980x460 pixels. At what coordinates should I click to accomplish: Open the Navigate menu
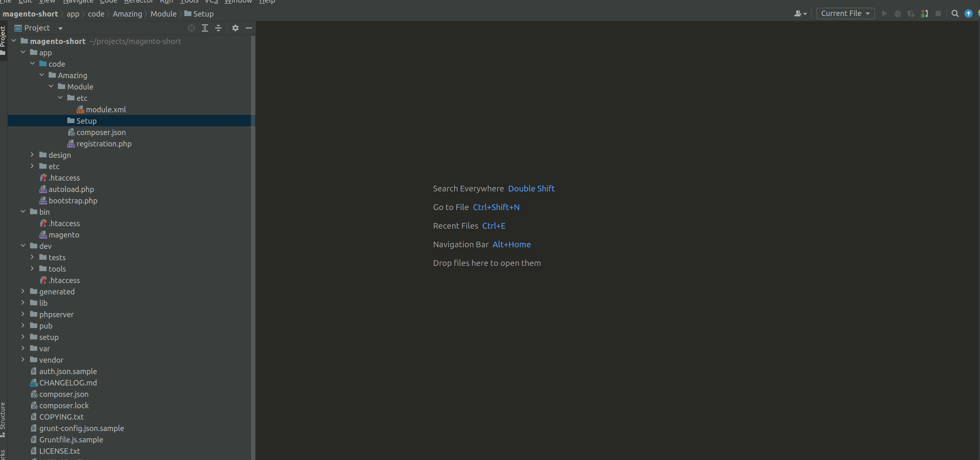click(78, 2)
